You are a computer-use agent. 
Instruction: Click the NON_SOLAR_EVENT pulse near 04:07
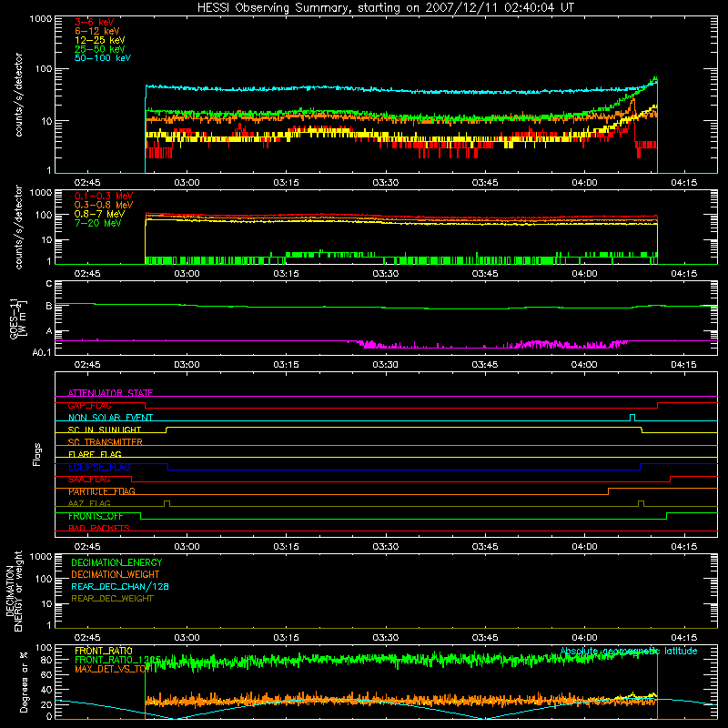pyautogui.click(x=632, y=417)
